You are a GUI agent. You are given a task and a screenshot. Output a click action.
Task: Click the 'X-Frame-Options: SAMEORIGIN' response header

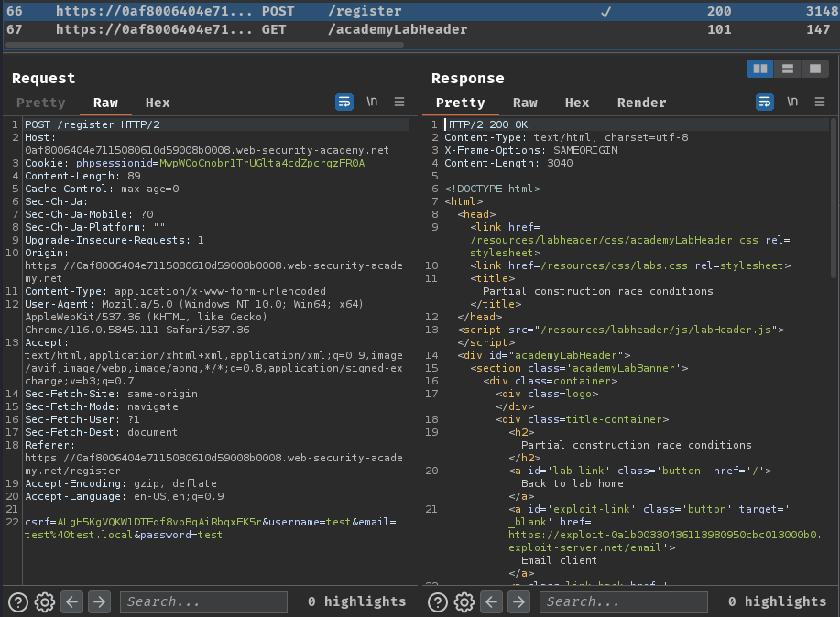pyautogui.click(x=531, y=150)
